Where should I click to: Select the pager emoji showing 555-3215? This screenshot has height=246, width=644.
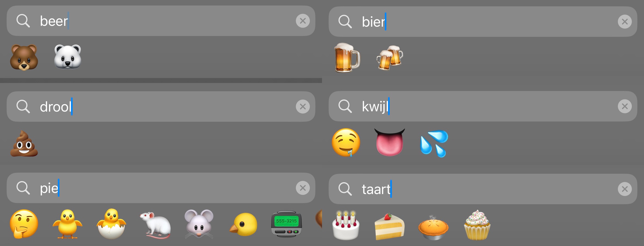pos(286,224)
